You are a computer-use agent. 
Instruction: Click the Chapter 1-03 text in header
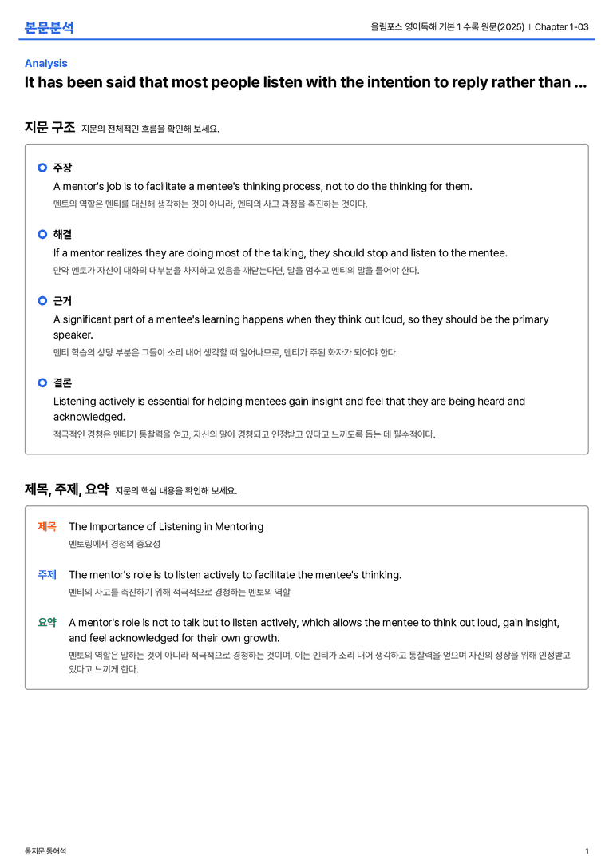point(562,26)
